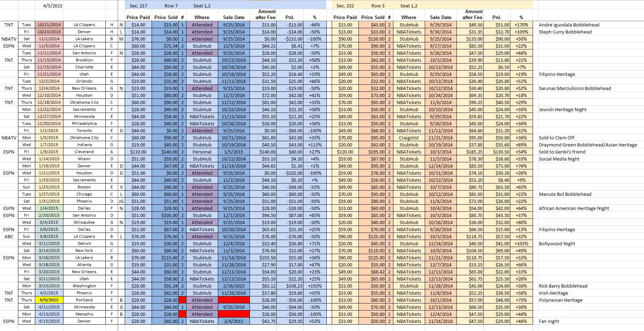Click the Atlanta opponent cell

pyautogui.click(x=84, y=265)
